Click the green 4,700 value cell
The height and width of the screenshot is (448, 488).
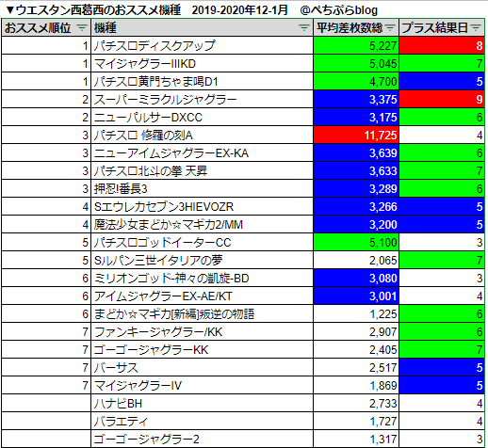(x=356, y=81)
